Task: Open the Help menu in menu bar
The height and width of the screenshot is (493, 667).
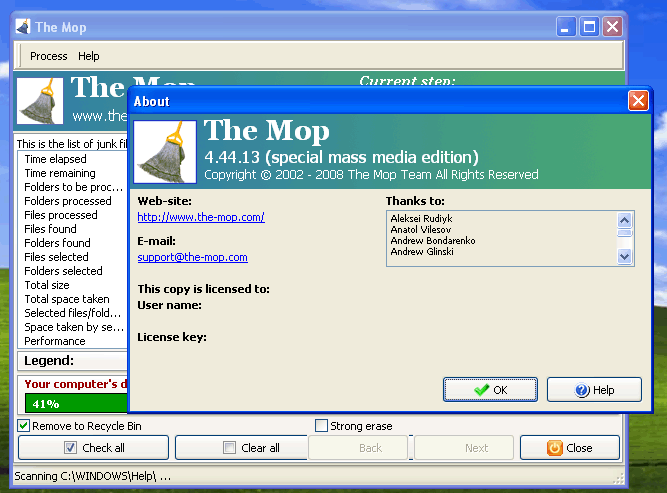Action: (x=88, y=56)
